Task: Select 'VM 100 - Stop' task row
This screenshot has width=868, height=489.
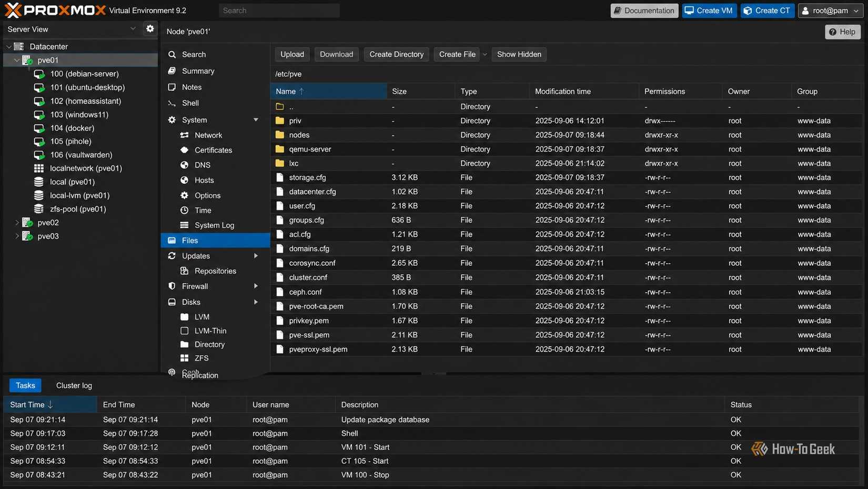Action: coord(431,475)
